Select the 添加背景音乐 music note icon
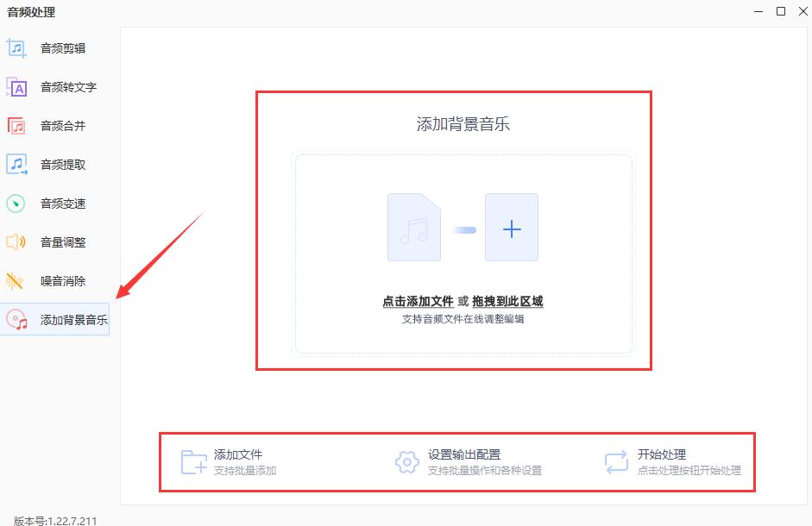 (x=16, y=320)
